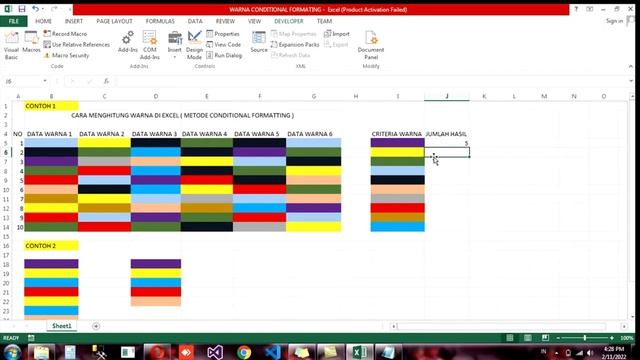Select the JUMLAH HASIL header cell
This screenshot has width=640, height=360.
tap(447, 134)
